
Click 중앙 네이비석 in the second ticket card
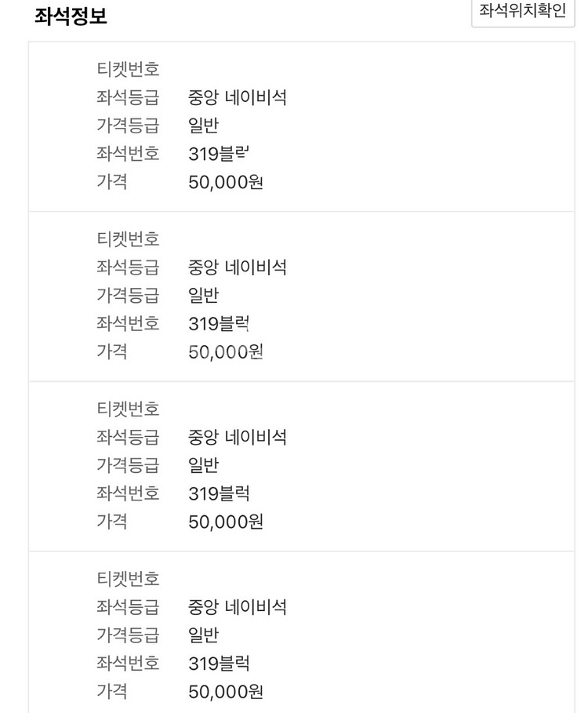[238, 267]
